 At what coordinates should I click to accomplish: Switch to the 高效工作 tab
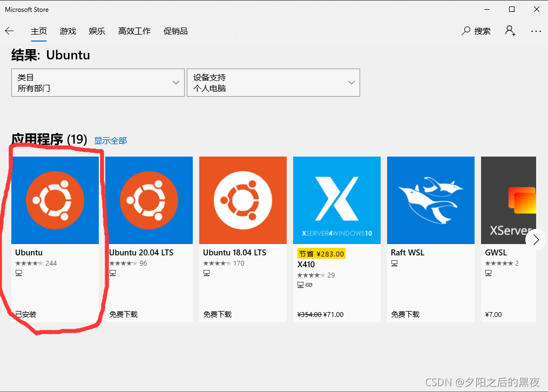click(x=134, y=31)
